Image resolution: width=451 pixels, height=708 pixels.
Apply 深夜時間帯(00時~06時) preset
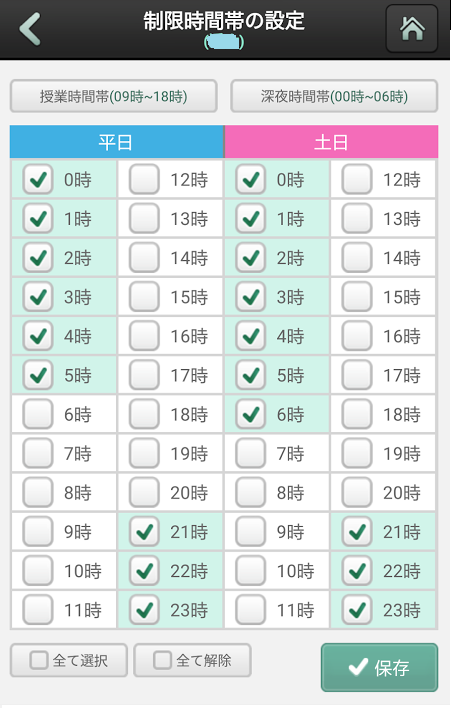[x=334, y=96]
